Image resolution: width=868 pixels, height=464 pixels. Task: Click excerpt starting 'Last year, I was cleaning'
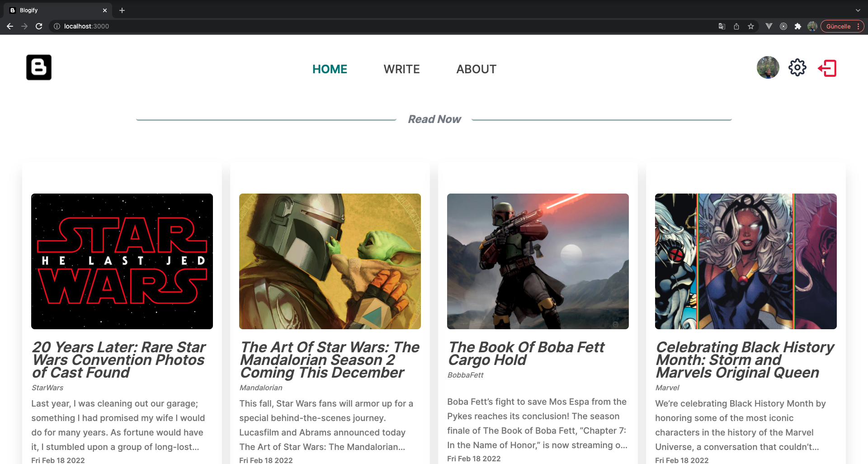(118, 425)
